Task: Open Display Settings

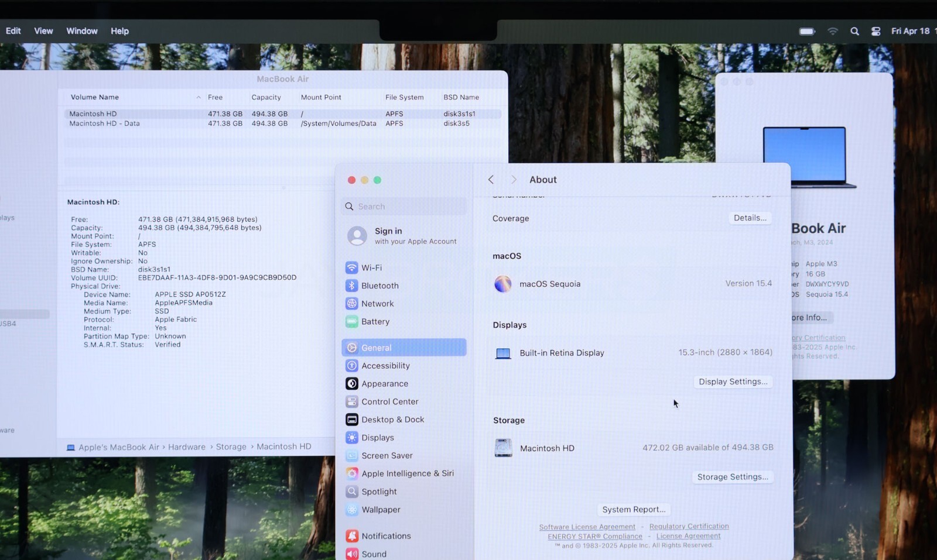Action: 733,382
